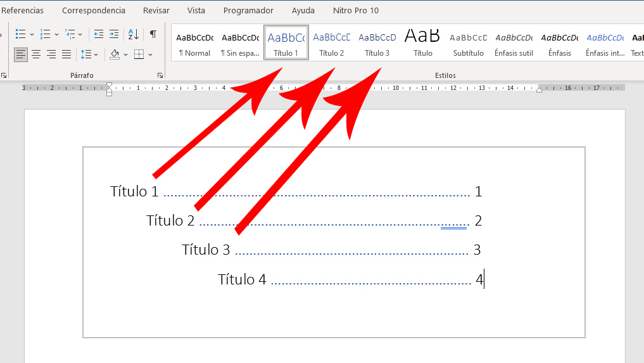Apply the Título 2 style
644x363 pixels.
point(332,43)
